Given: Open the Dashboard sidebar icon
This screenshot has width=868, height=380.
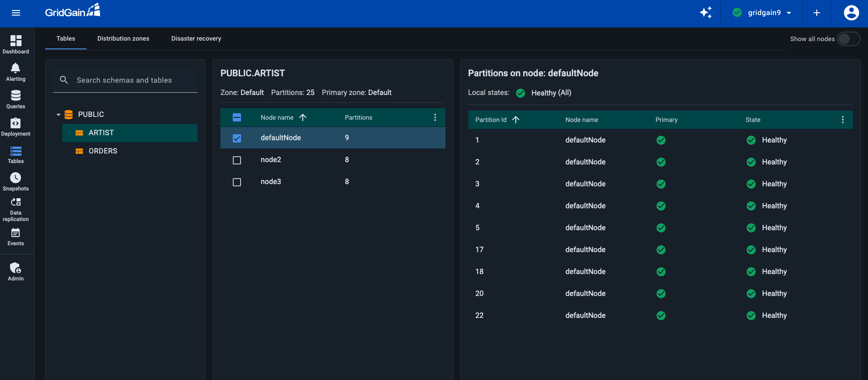Looking at the screenshot, I should 16,44.
